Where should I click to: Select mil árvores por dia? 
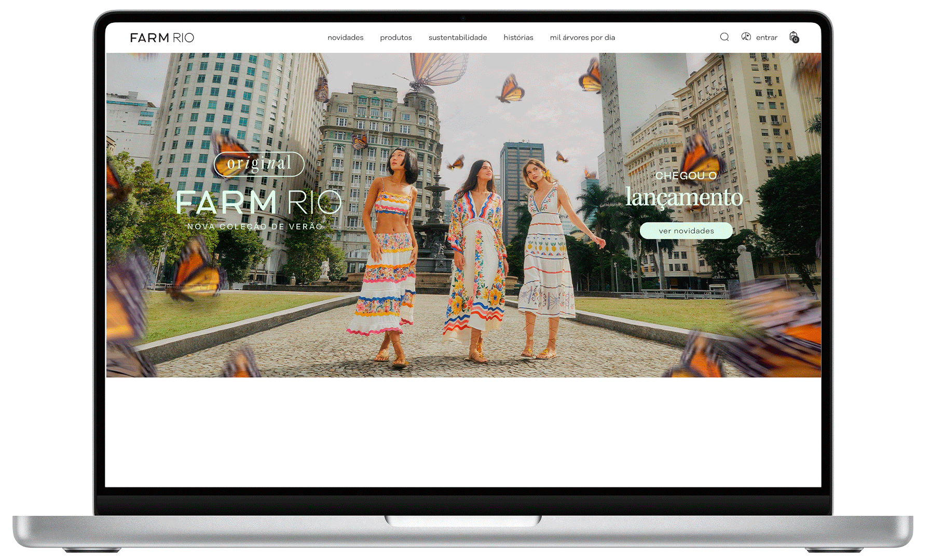coord(582,37)
